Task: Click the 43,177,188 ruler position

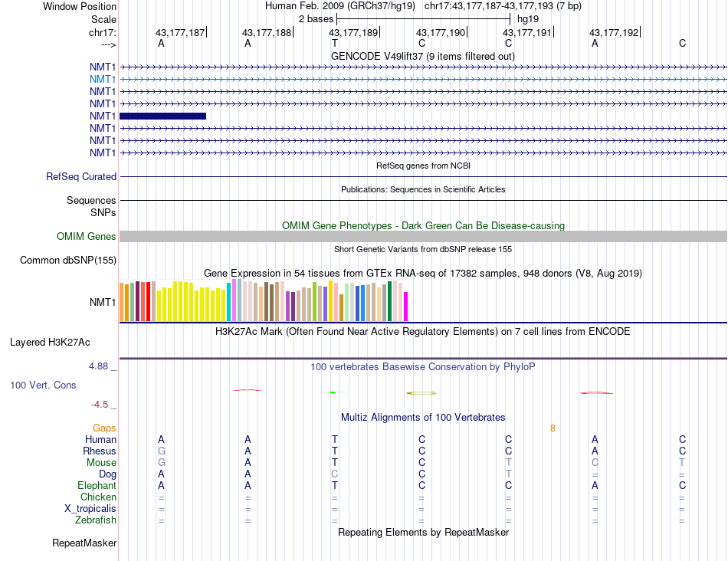Action: (267, 32)
